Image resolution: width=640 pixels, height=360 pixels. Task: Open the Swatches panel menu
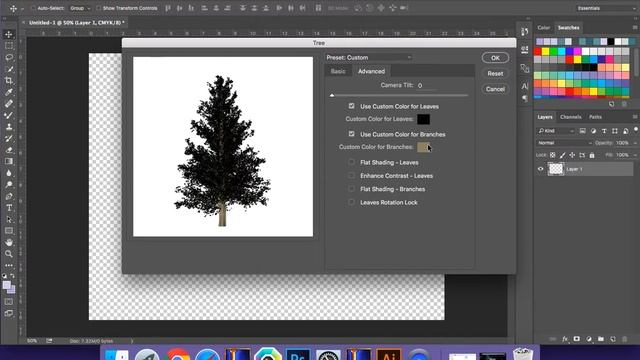[635, 27]
